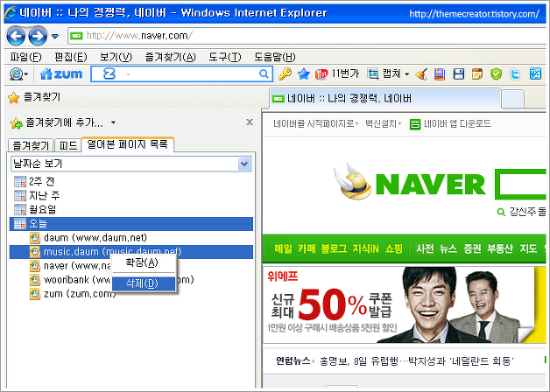The width and height of the screenshot is (550, 392).
Task: Open 쇼핑 in Naver menu bar
Action: (393, 248)
